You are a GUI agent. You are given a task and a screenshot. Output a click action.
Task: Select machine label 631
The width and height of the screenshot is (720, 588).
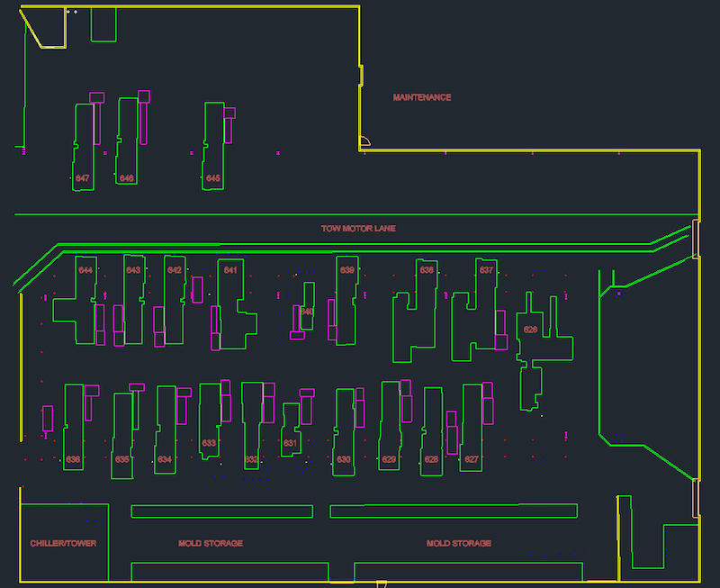tap(290, 444)
